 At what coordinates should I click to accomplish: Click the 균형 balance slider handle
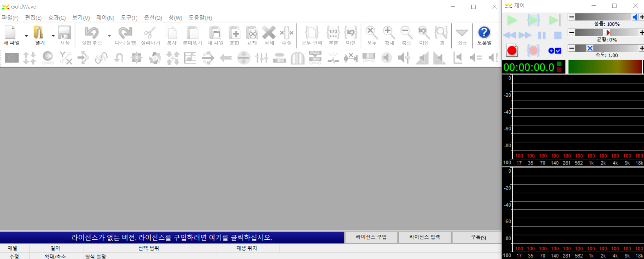pos(608,32)
